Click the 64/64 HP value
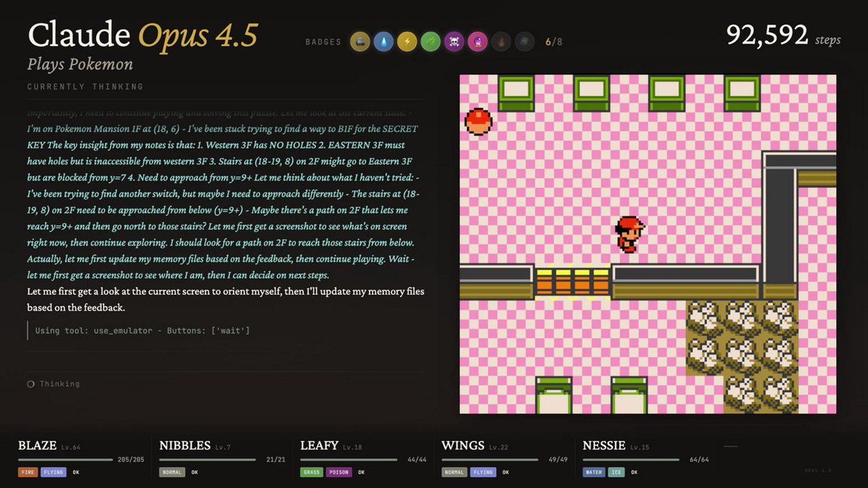Image resolution: width=868 pixels, height=488 pixels. pos(699,460)
